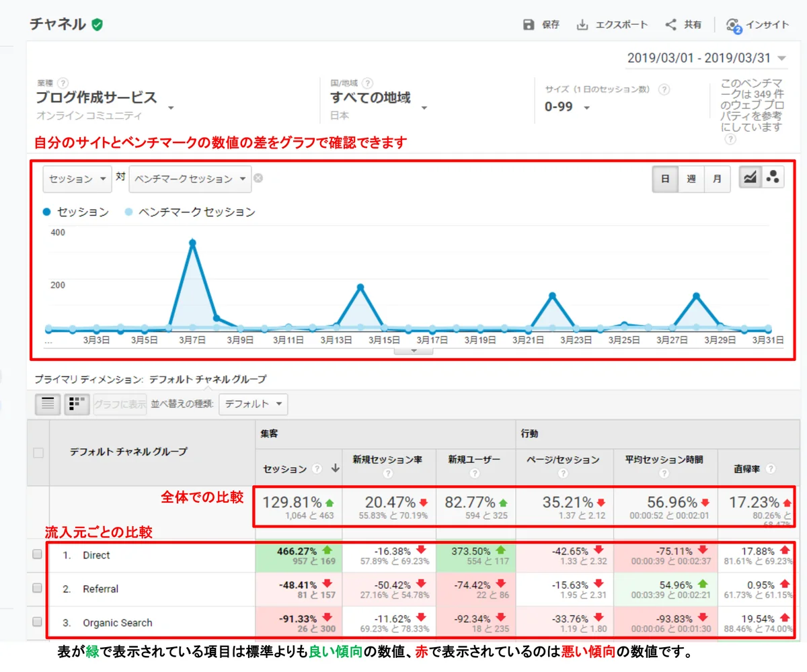Open the date range dropdown

click(x=706, y=58)
